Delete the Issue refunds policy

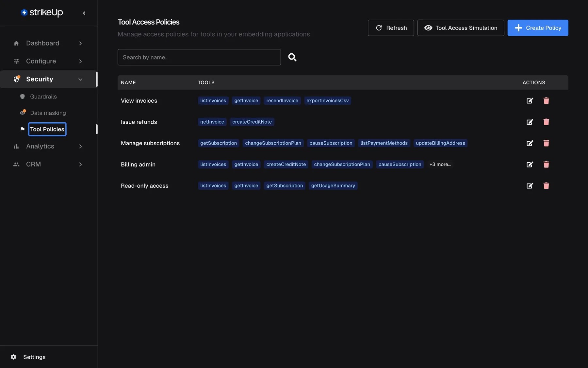pos(546,122)
